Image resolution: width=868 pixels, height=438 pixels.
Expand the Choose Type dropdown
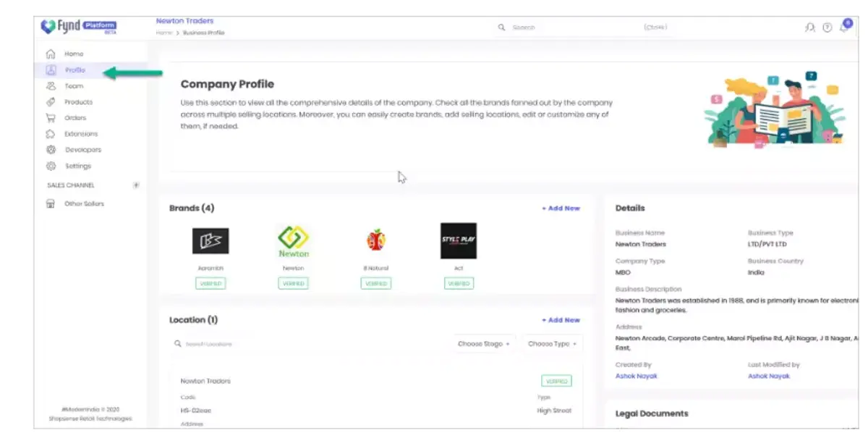[x=552, y=344]
